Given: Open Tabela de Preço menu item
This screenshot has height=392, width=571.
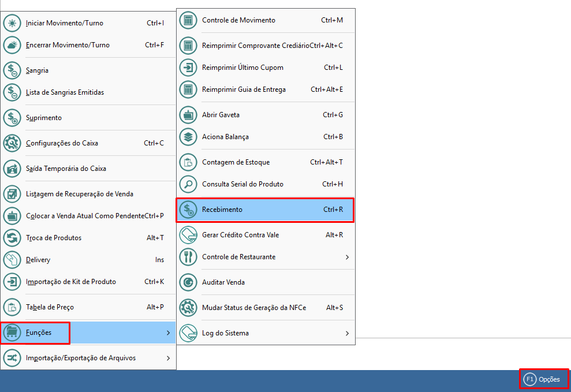Looking at the screenshot, I should point(50,307).
